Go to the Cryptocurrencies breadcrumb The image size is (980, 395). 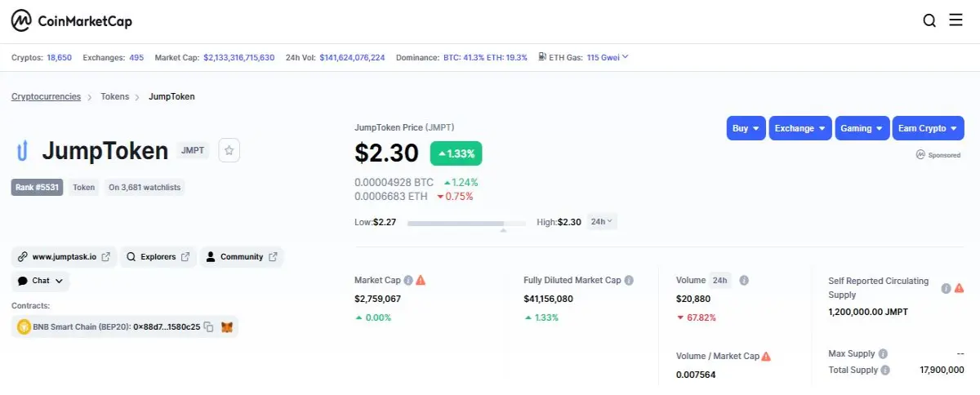tap(46, 96)
